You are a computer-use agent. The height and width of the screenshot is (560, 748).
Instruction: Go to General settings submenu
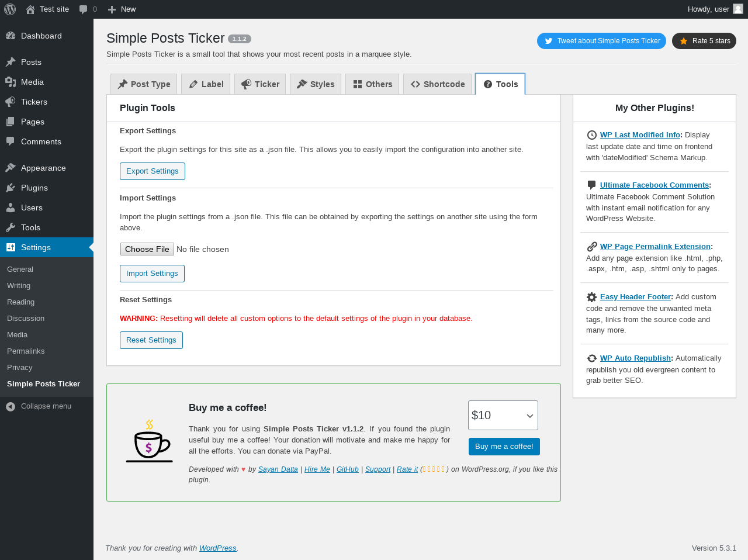point(47,269)
